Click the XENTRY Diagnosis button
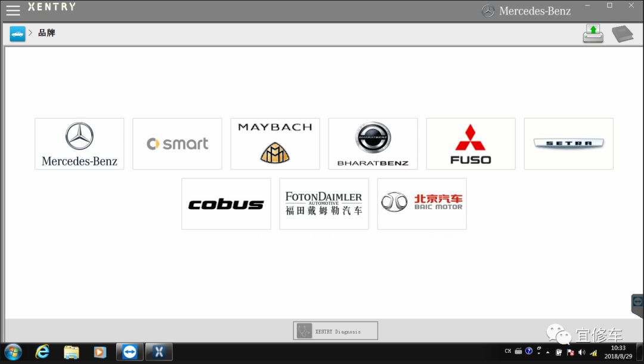Image resolution: width=644 pixels, height=364 pixels. coord(336,331)
